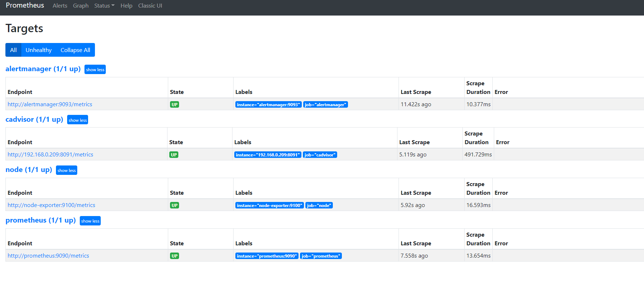Click the instance="prometheus:9090" label badge
644x293 pixels.
pyautogui.click(x=267, y=256)
